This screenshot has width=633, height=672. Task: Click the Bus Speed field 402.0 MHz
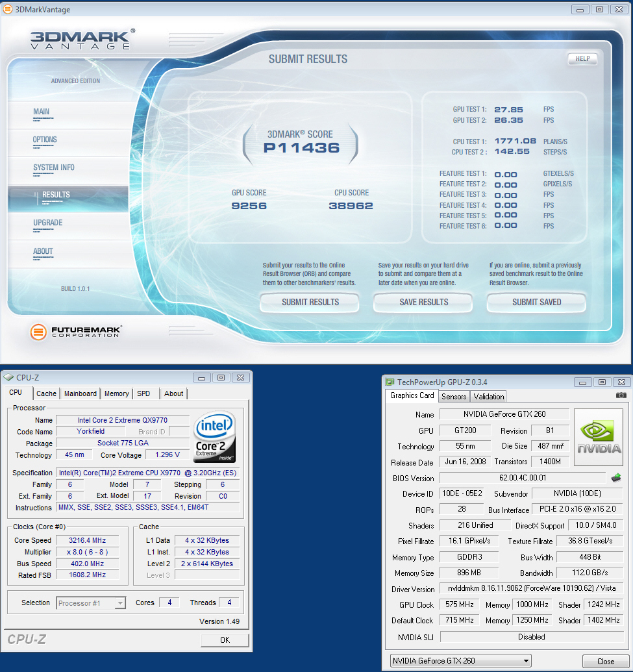click(x=88, y=564)
